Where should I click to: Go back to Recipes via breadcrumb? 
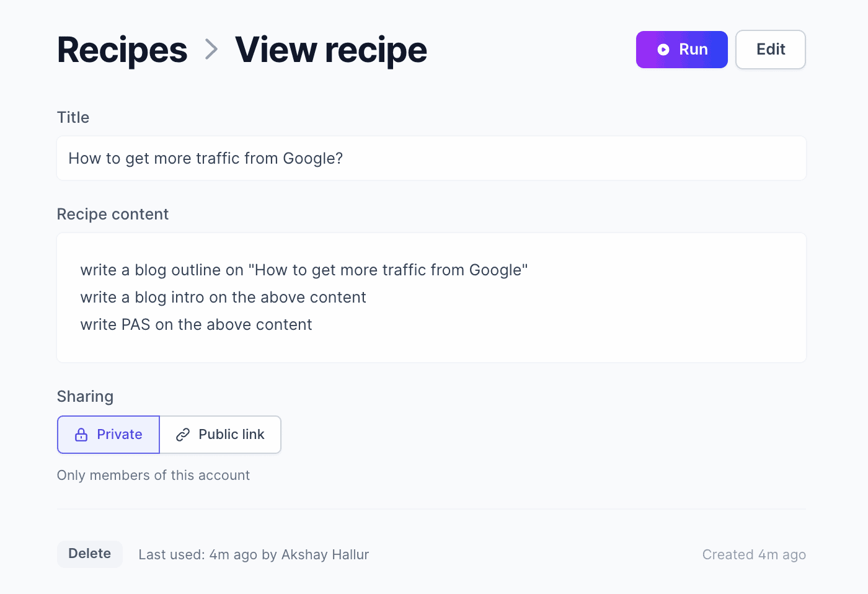coord(122,50)
